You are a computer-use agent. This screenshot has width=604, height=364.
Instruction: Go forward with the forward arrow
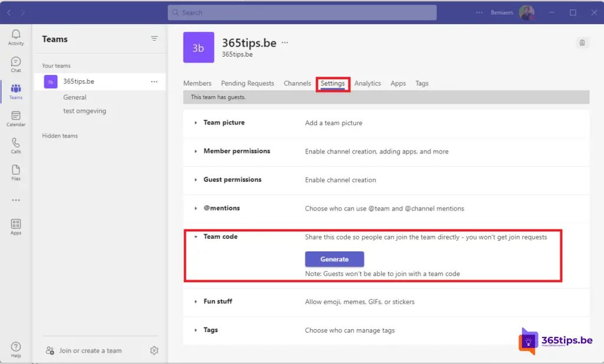click(23, 12)
